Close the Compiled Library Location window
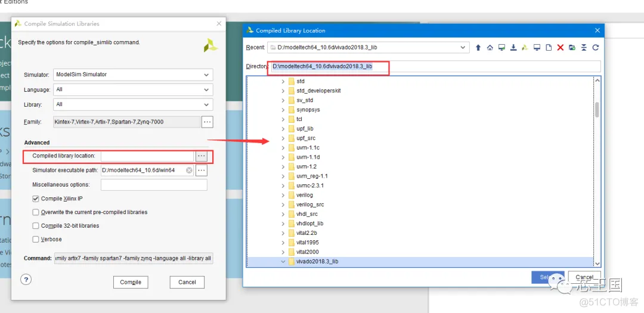 [597, 30]
